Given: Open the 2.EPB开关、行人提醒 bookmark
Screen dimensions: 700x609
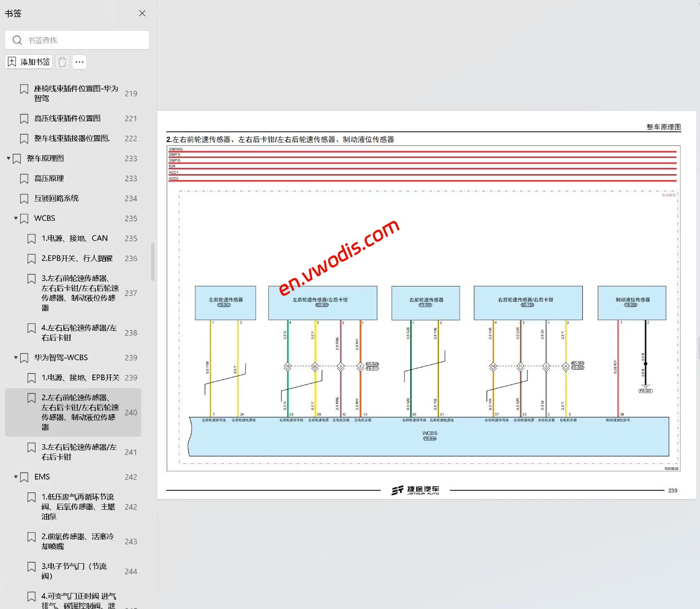Looking at the screenshot, I should coord(77,258).
